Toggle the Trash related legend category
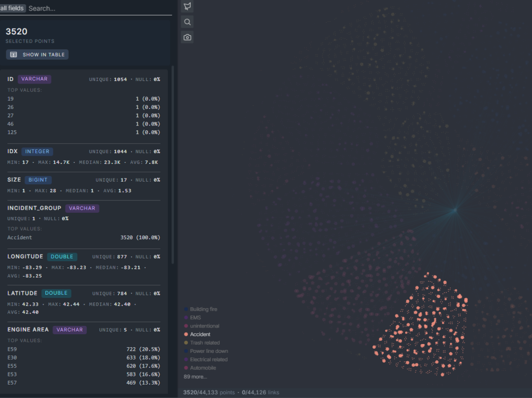 click(x=205, y=342)
